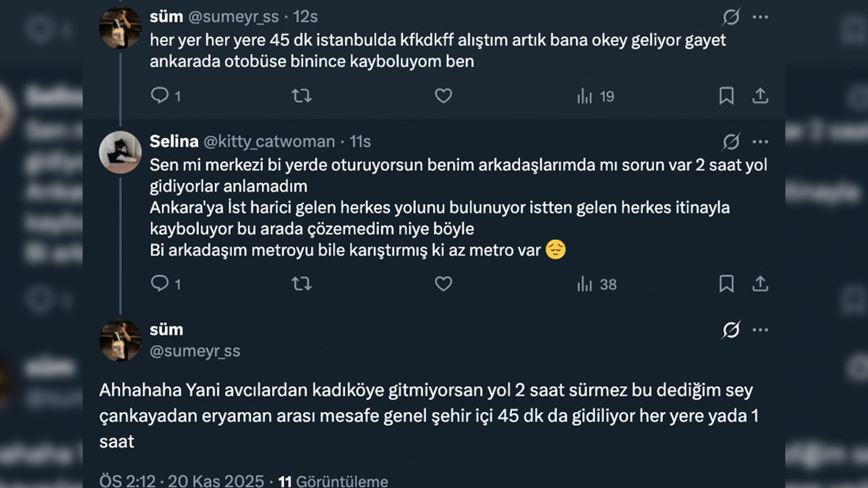The height and width of the screenshot is (488, 868).
Task: Like süm's tweet with 19 views
Action: pos(443,96)
